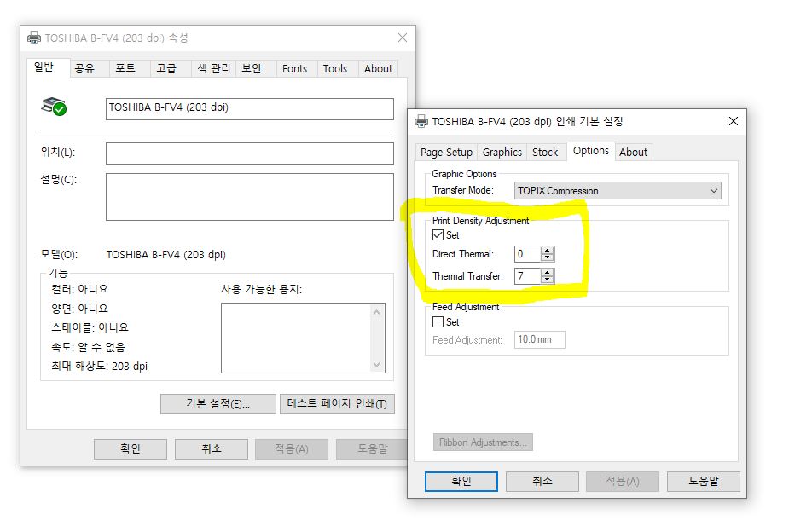789x532 pixels.
Task: Decrement the Thermal Transfer value
Action: [x=546, y=280]
